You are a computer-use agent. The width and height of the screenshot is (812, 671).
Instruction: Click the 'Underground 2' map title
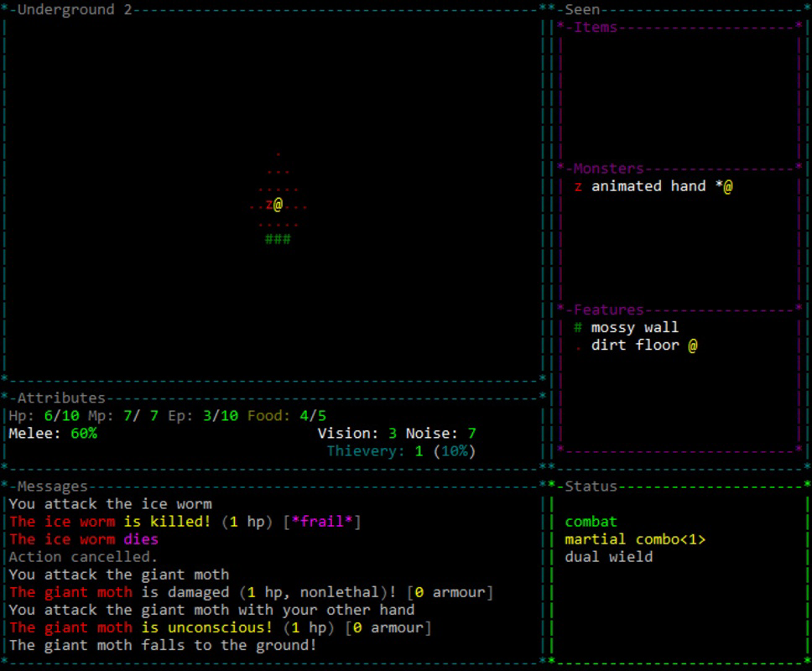click(75, 10)
